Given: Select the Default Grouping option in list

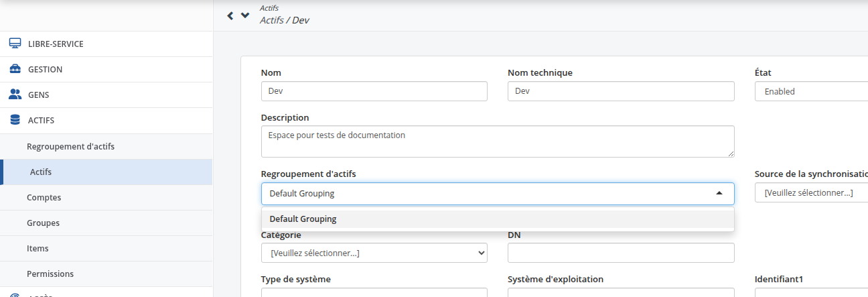Looking at the screenshot, I should pos(498,219).
